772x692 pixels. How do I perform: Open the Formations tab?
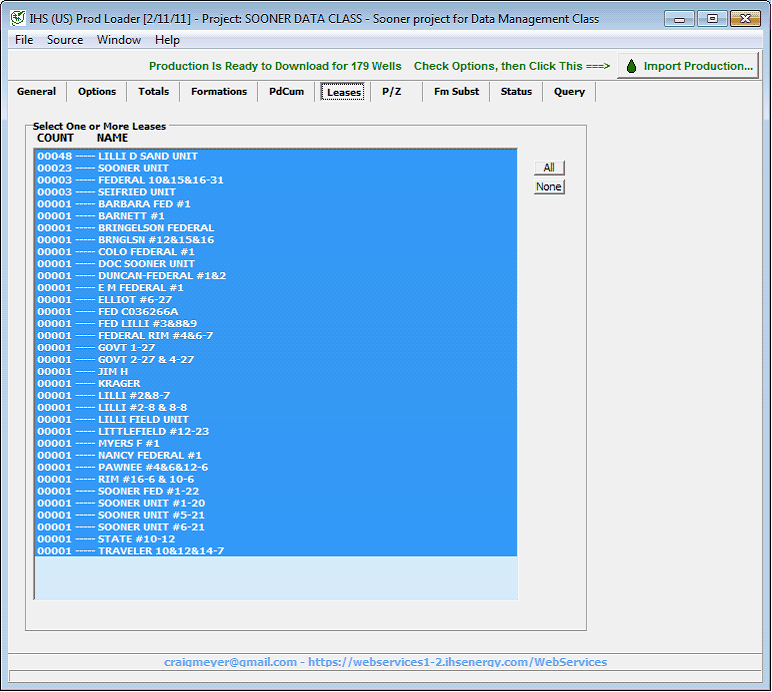(219, 92)
